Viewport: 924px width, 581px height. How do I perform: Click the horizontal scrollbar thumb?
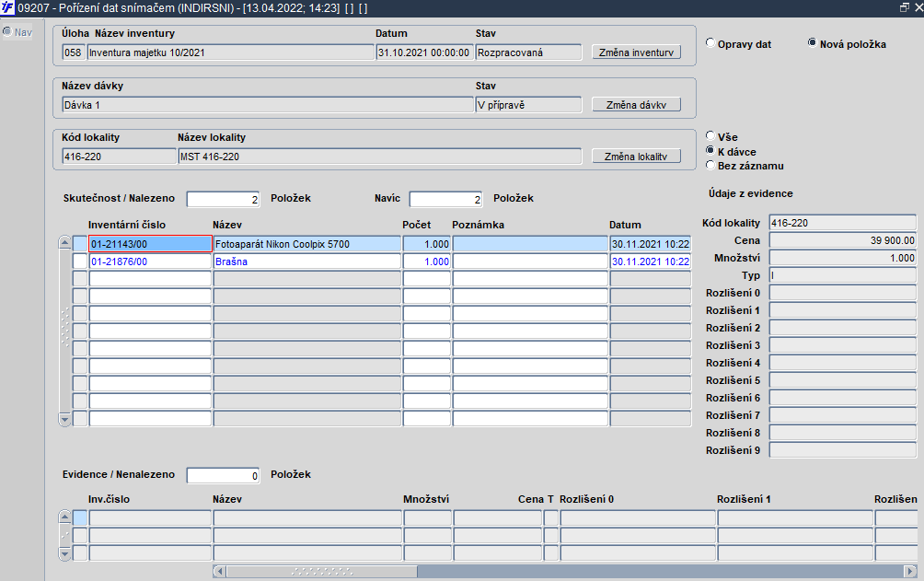point(322,571)
